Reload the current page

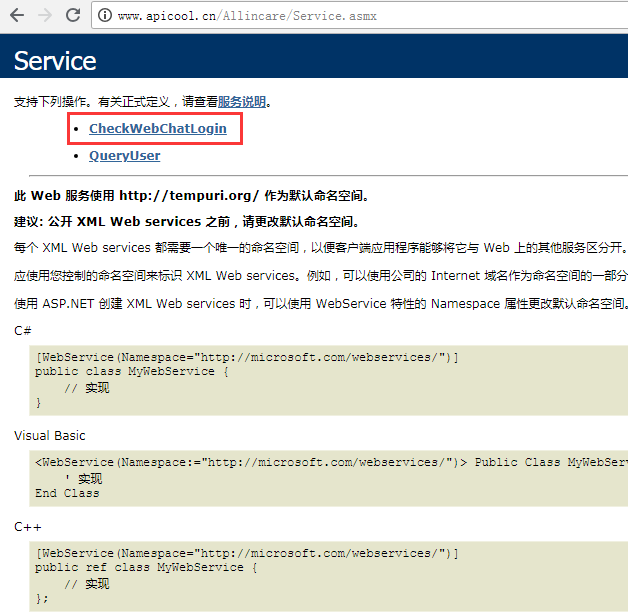pyautogui.click(x=73, y=15)
